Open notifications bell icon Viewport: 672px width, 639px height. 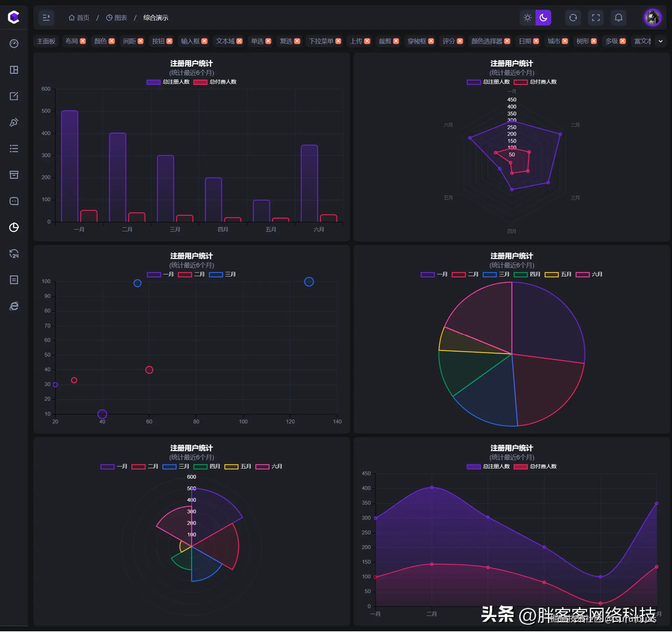tap(618, 17)
